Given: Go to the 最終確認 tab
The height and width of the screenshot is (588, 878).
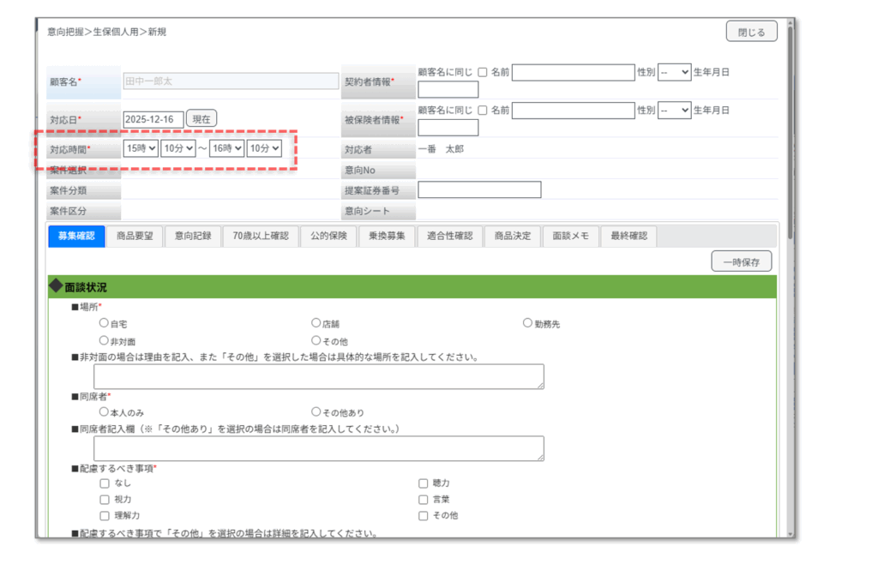Looking at the screenshot, I should [628, 237].
